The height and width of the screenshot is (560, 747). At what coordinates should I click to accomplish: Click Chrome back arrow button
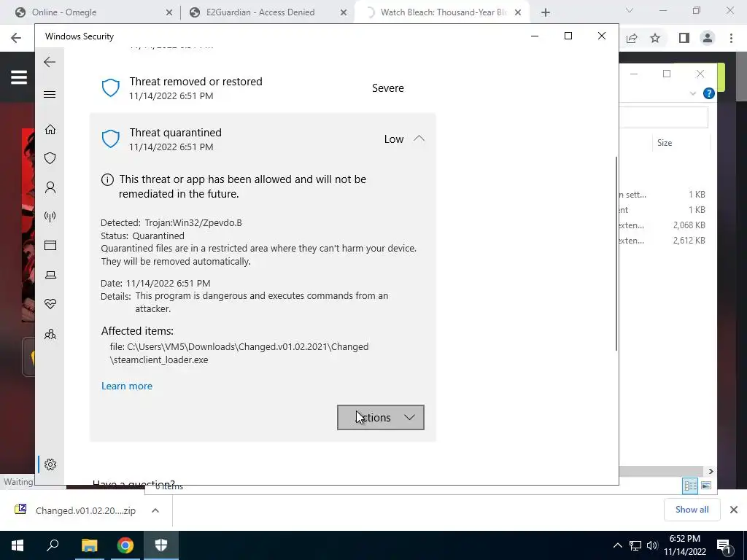[16, 38]
